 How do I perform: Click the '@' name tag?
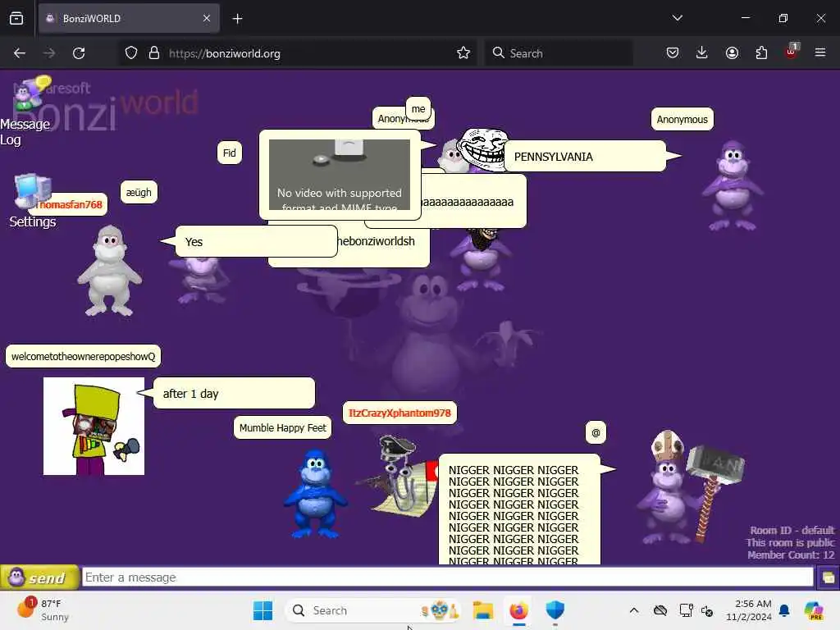click(596, 432)
